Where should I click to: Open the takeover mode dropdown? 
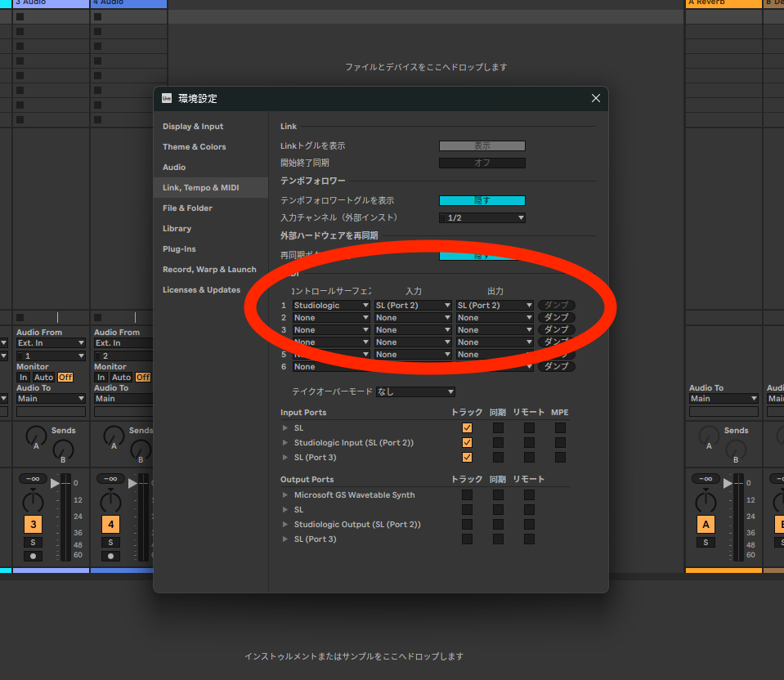415,391
